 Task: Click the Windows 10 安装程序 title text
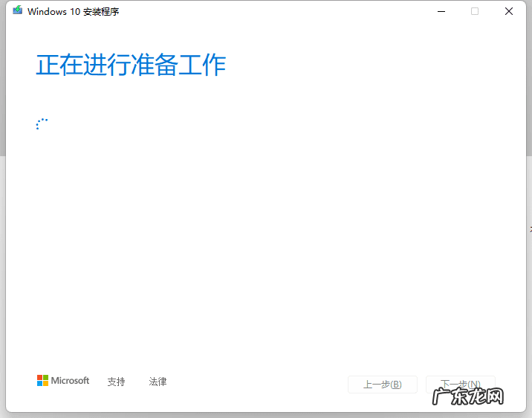[74, 12]
